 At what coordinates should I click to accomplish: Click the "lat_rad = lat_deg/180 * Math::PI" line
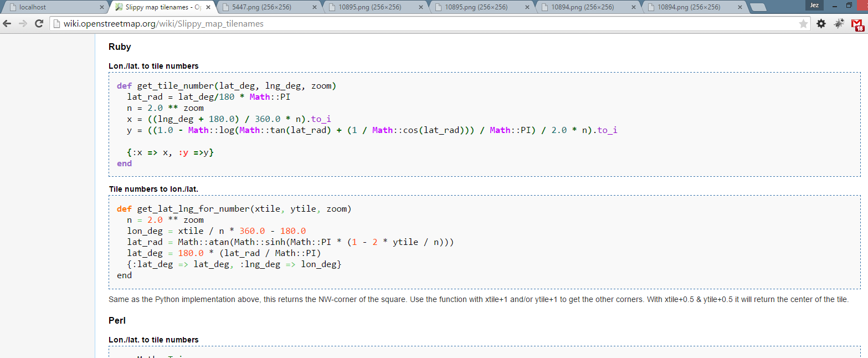[209, 97]
